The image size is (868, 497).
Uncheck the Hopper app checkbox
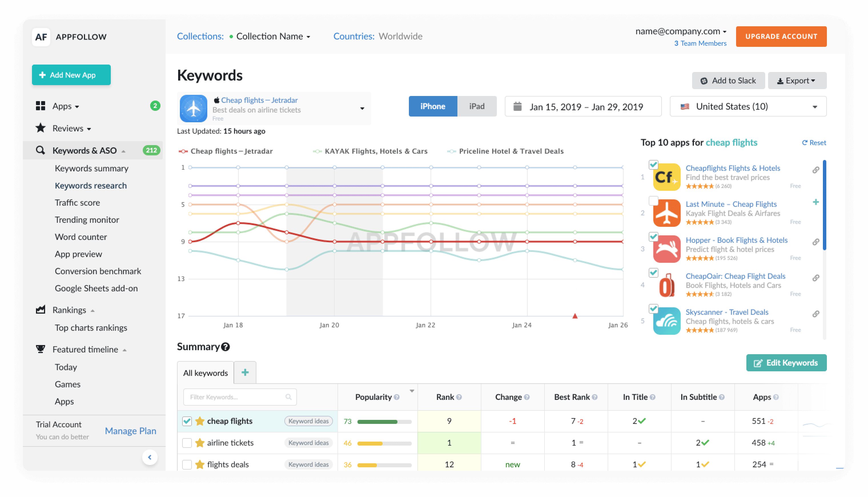(653, 237)
